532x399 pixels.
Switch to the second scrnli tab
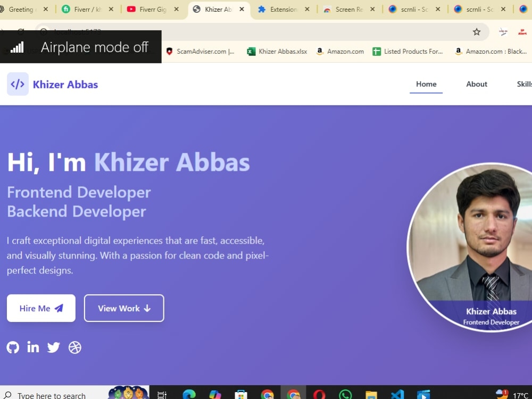[479, 9]
